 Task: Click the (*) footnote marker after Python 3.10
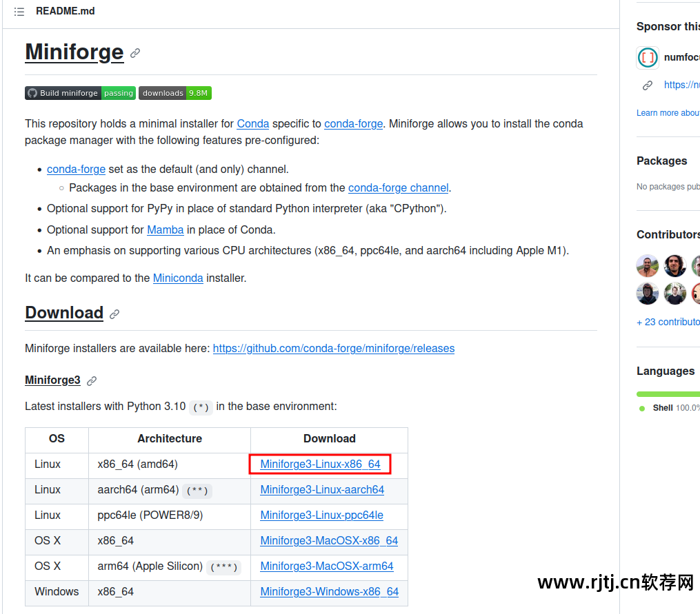201,407
